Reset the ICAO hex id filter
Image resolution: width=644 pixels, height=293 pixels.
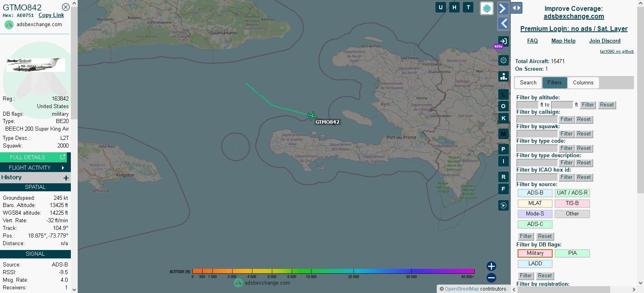pyautogui.click(x=584, y=177)
